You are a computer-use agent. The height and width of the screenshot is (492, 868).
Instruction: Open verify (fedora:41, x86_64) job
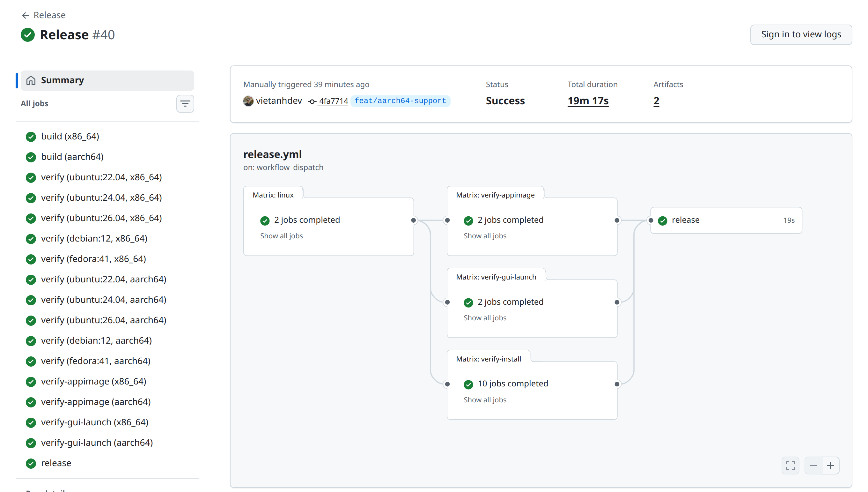(107, 259)
